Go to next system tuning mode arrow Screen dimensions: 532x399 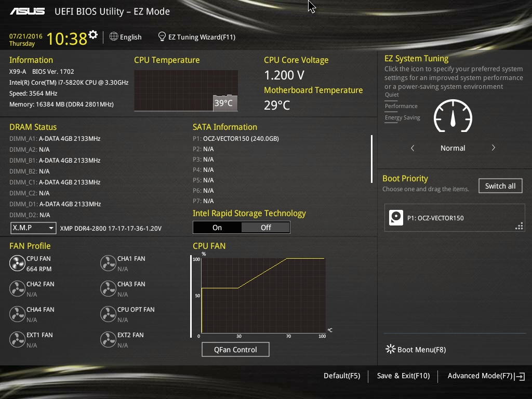pos(494,148)
